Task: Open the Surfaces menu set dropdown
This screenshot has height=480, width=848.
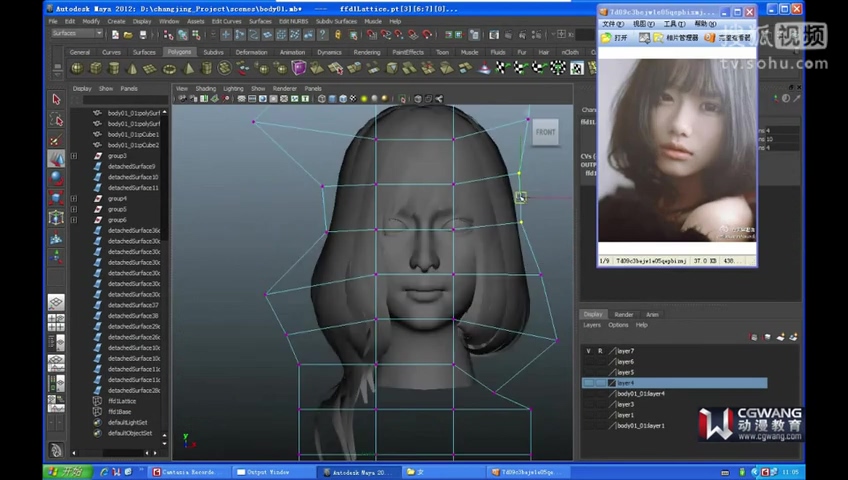Action: coord(78,33)
